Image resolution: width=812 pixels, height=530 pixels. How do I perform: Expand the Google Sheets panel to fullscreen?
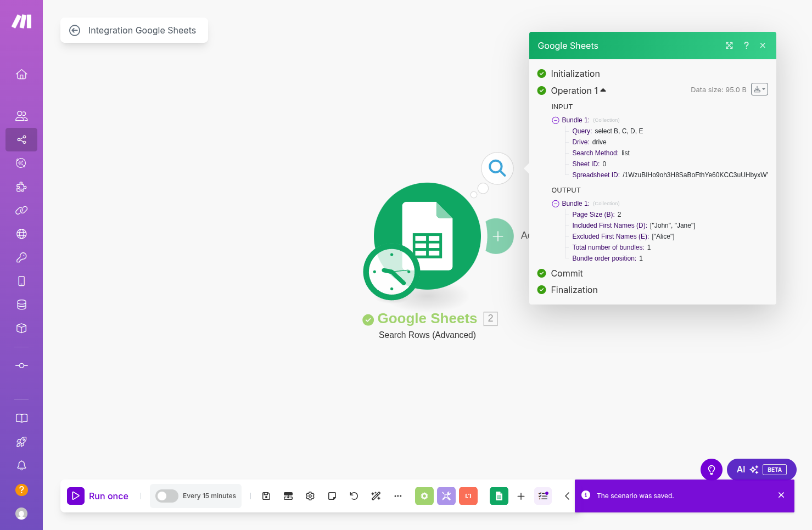(x=729, y=46)
